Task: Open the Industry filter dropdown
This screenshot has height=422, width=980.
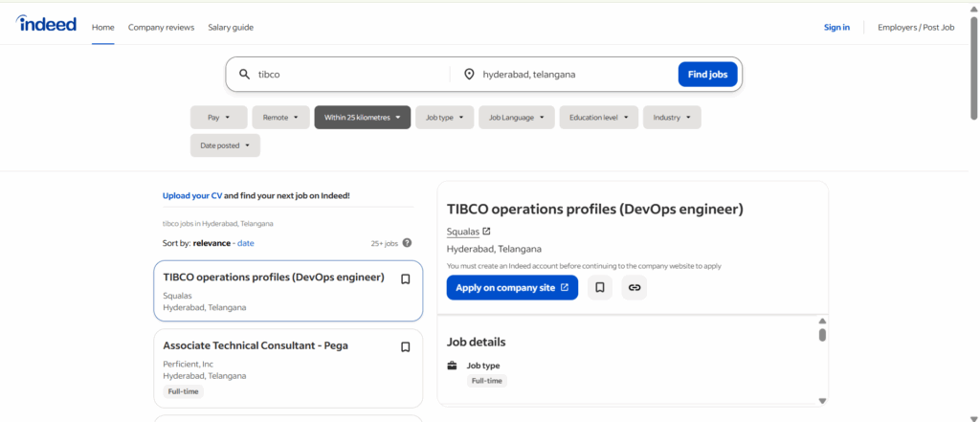Action: click(672, 118)
